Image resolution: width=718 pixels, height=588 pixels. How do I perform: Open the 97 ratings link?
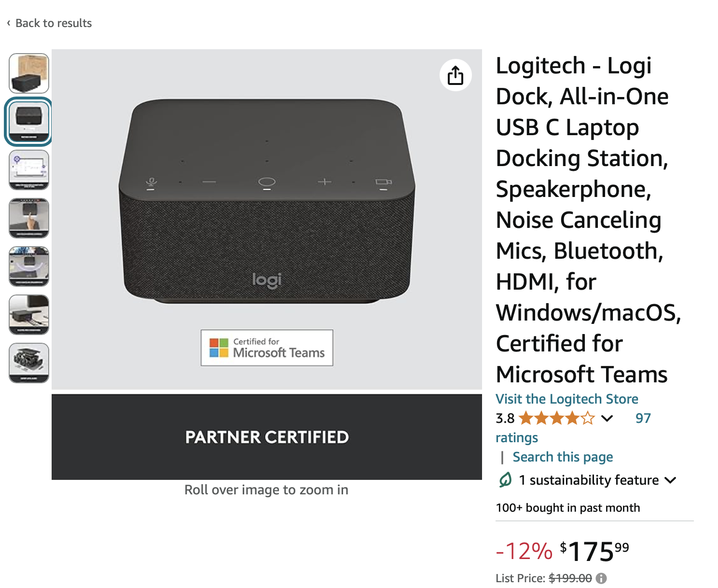[643, 418]
